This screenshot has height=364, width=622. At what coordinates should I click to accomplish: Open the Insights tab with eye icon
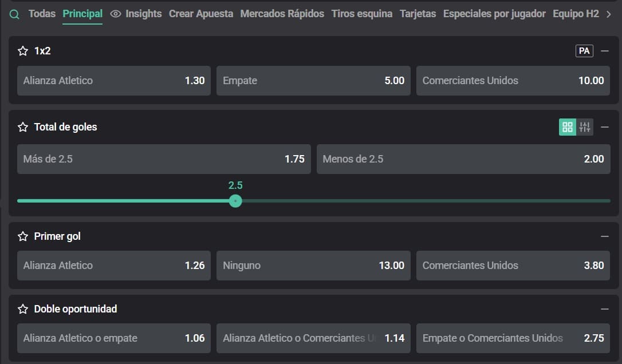tap(136, 14)
